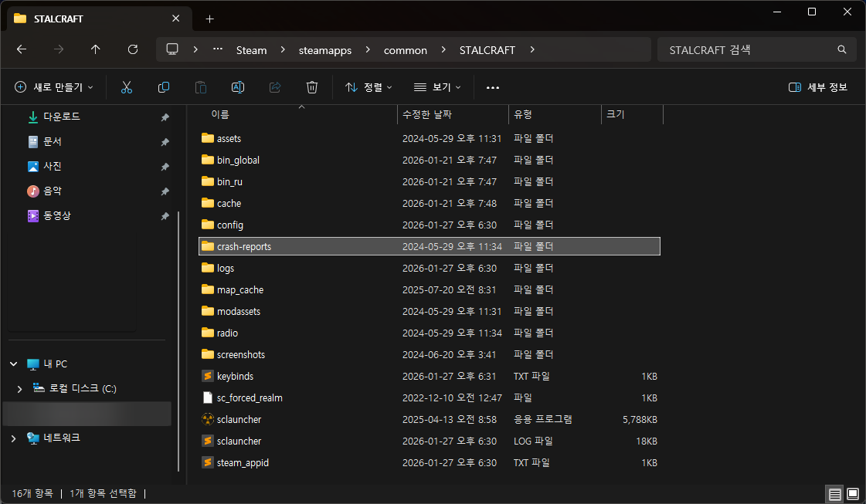866x504 pixels.
Task: Open a new tab with plus button
Action: pyautogui.click(x=209, y=19)
